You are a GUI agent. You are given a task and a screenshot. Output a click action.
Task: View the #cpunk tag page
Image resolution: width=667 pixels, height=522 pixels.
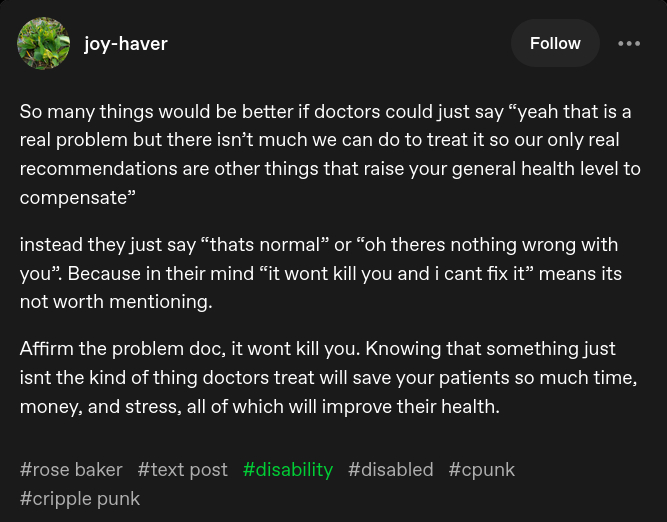pyautogui.click(x=482, y=469)
